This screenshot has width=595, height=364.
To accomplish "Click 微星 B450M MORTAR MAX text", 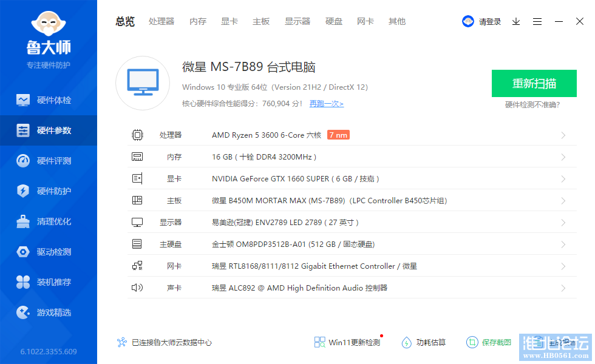I will 329,201.
